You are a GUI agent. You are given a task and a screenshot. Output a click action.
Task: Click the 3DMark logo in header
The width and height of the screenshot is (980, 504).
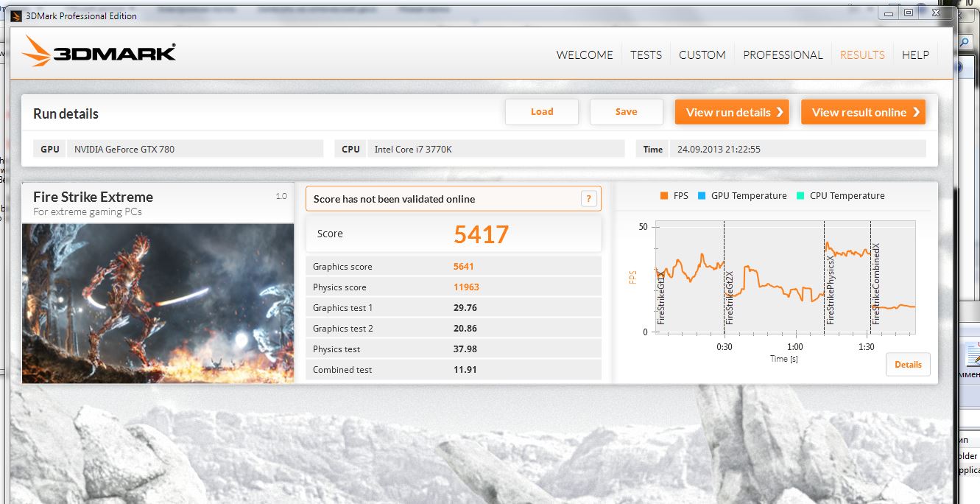click(x=99, y=53)
